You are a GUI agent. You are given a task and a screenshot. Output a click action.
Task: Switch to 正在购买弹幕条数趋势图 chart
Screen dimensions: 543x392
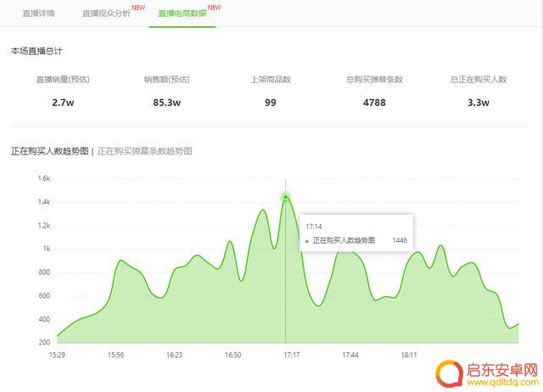pyautogui.click(x=144, y=151)
